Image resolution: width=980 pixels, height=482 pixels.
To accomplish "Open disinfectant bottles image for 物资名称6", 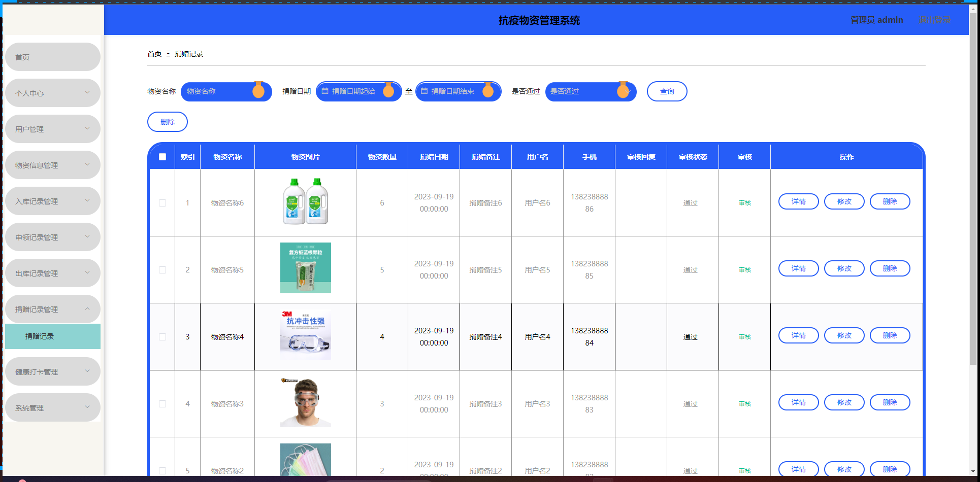I will coord(305,201).
